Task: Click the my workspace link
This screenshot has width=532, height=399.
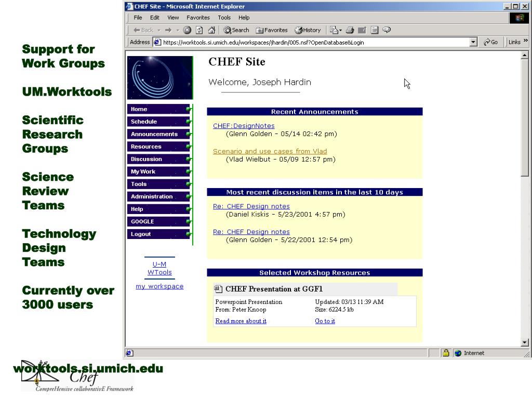Action: pos(159,286)
